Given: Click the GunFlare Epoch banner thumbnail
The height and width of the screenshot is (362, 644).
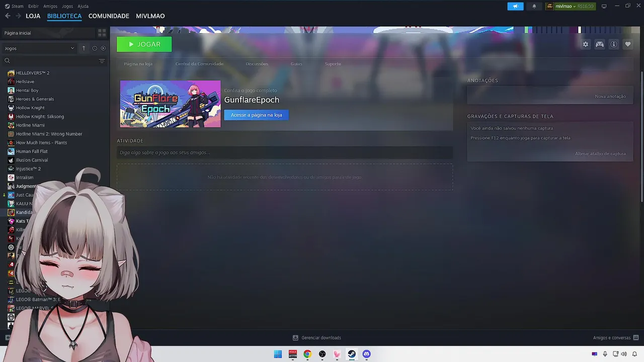Looking at the screenshot, I should [170, 104].
